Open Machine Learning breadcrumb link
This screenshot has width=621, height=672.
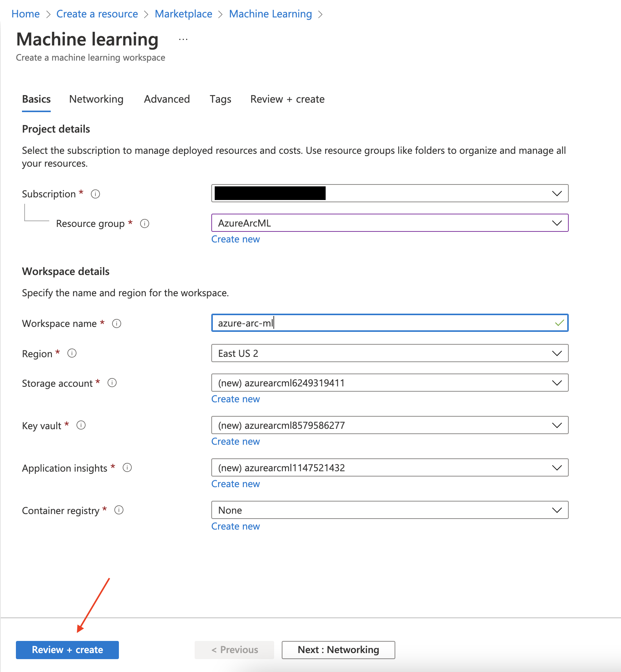click(x=270, y=14)
